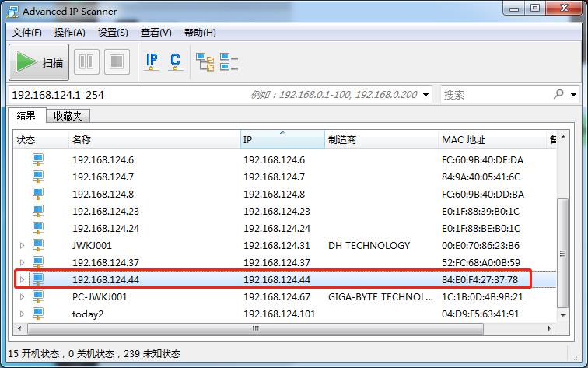Screen dimensions: 588x368
Task: Click the MAC address 84:E0:F4:27:37:78
Action: tap(480, 280)
